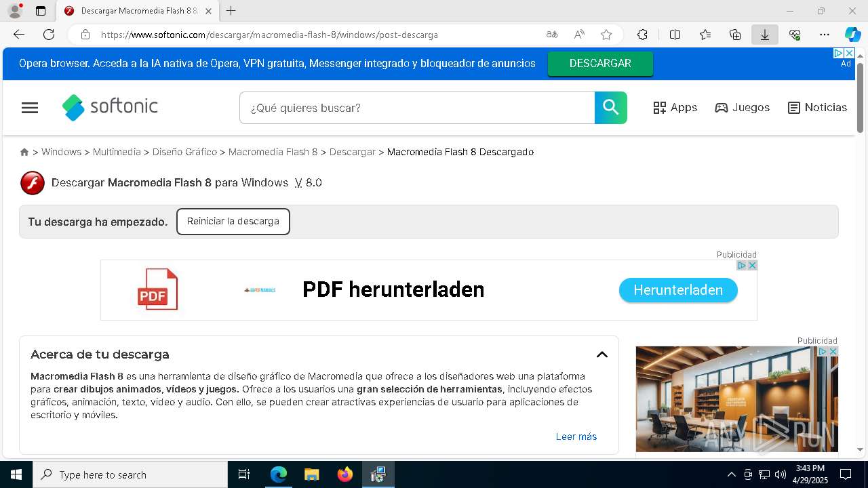
Task: Show the Downloads panel icon
Action: tap(765, 35)
